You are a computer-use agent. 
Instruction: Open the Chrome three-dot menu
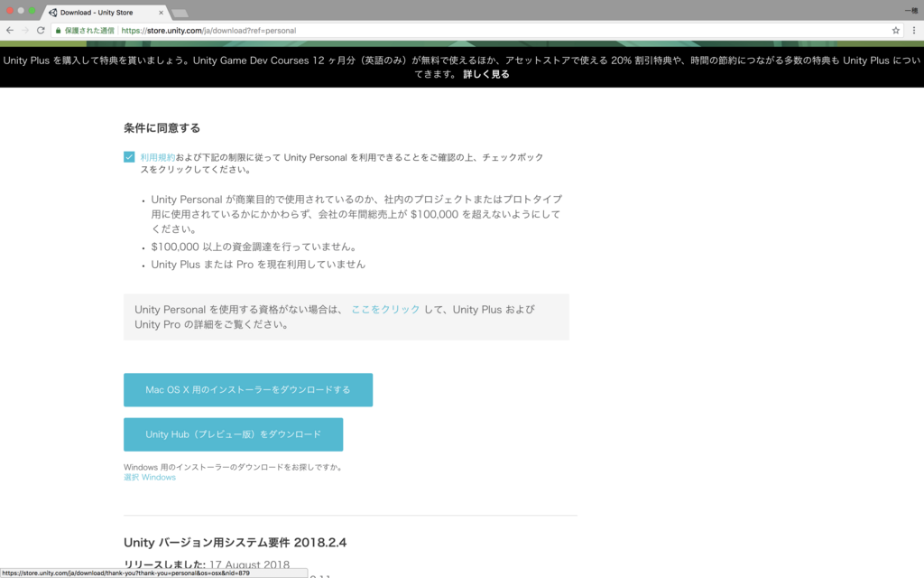point(914,30)
